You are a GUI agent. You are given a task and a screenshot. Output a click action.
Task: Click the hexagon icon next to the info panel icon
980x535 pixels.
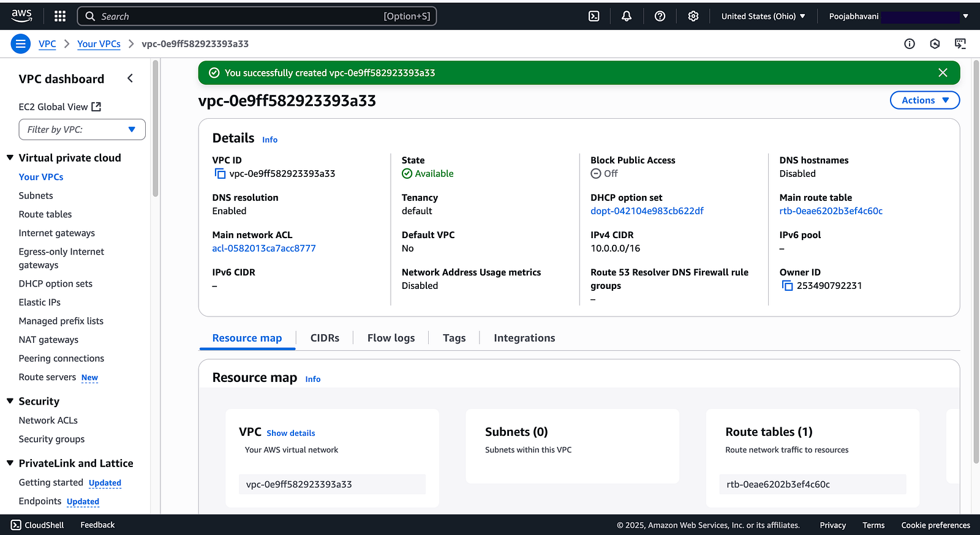point(935,43)
